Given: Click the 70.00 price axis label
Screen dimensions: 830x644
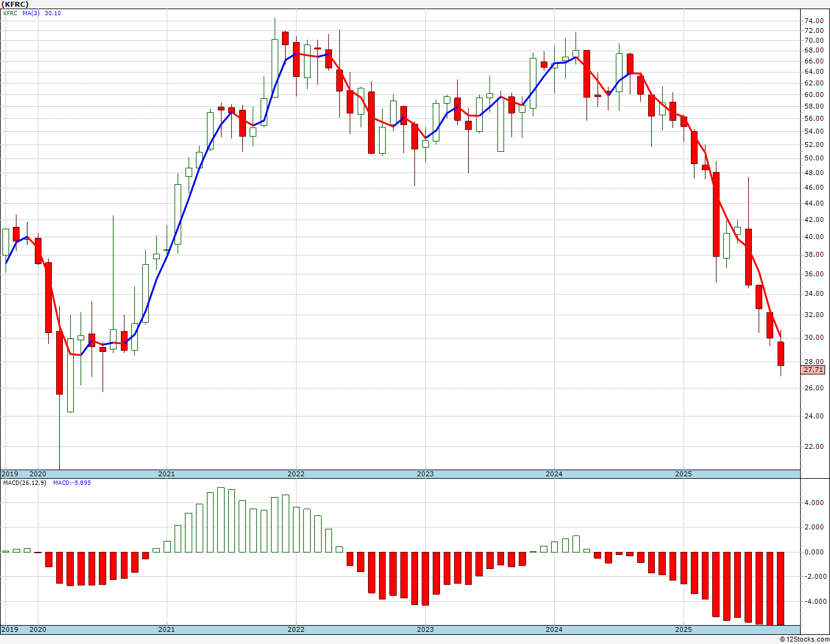Looking at the screenshot, I should tap(814, 40).
